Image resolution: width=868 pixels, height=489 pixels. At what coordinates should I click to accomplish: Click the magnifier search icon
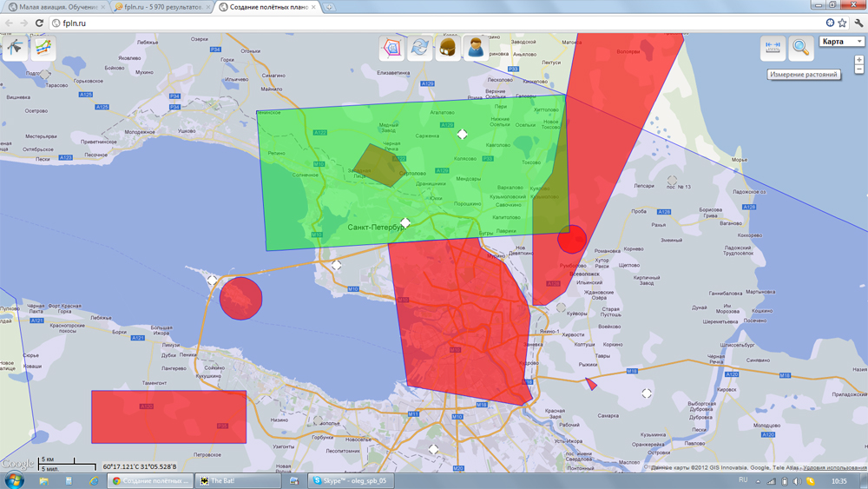click(x=800, y=49)
